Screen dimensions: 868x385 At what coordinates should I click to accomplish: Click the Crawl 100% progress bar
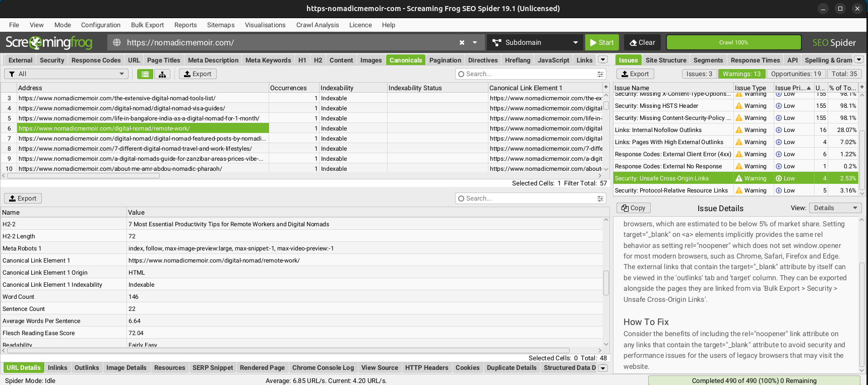(733, 43)
